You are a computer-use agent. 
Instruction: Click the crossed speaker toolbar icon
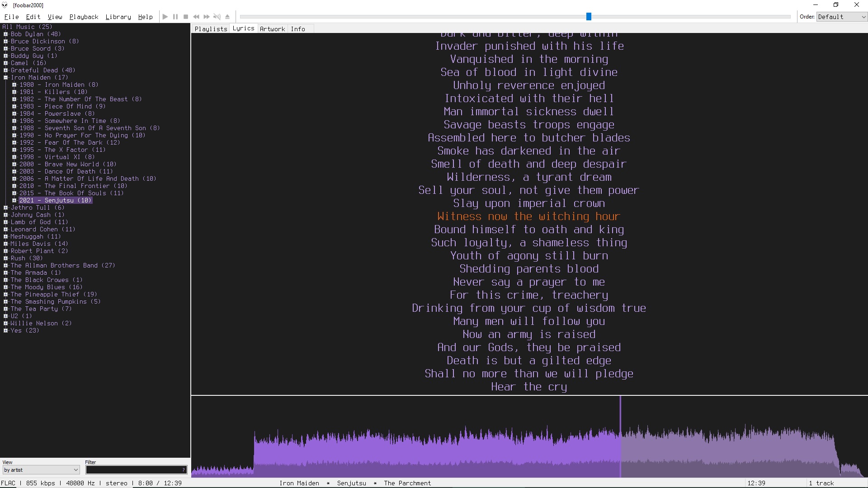click(217, 17)
